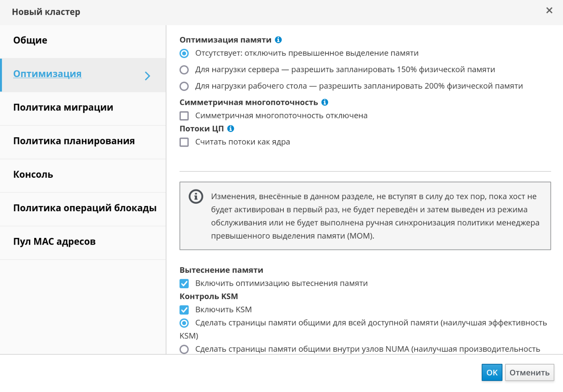Close the Новый кластер dialog

[x=549, y=11]
